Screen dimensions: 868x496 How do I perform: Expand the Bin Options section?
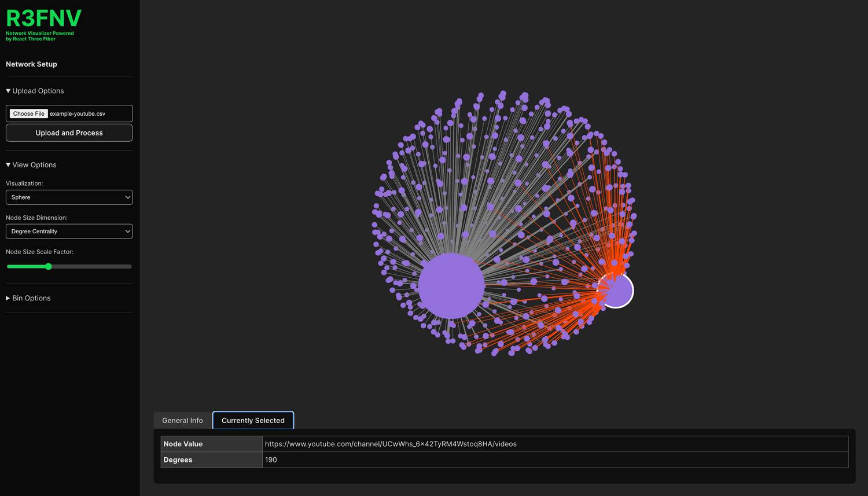click(x=28, y=298)
